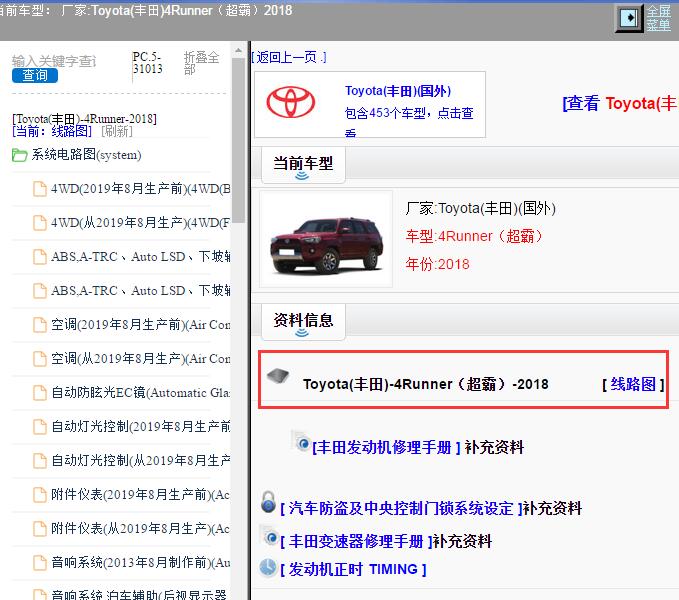The image size is (679, 600).
Task: Click the icon before 丰田发动机修理手册
Action: click(x=301, y=441)
